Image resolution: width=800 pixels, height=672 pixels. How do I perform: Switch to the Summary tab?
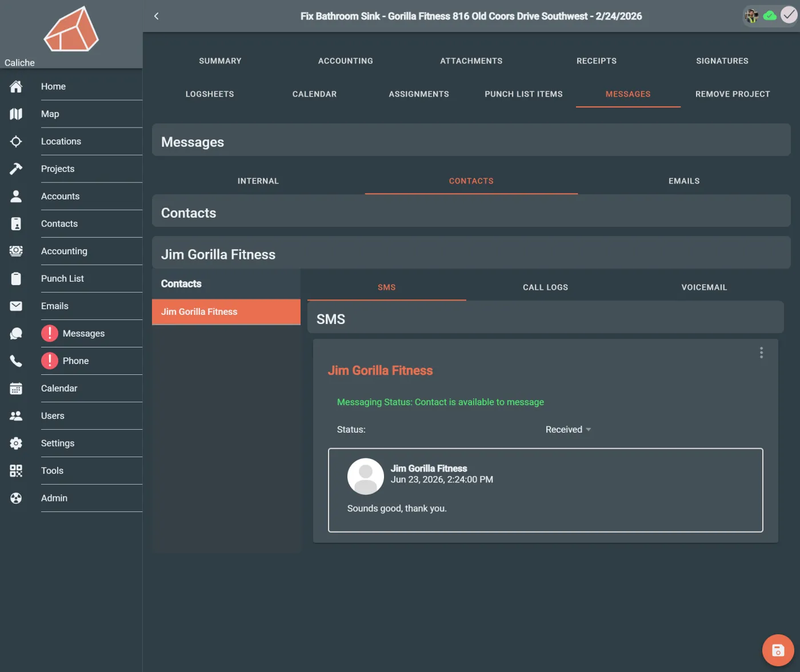(220, 61)
